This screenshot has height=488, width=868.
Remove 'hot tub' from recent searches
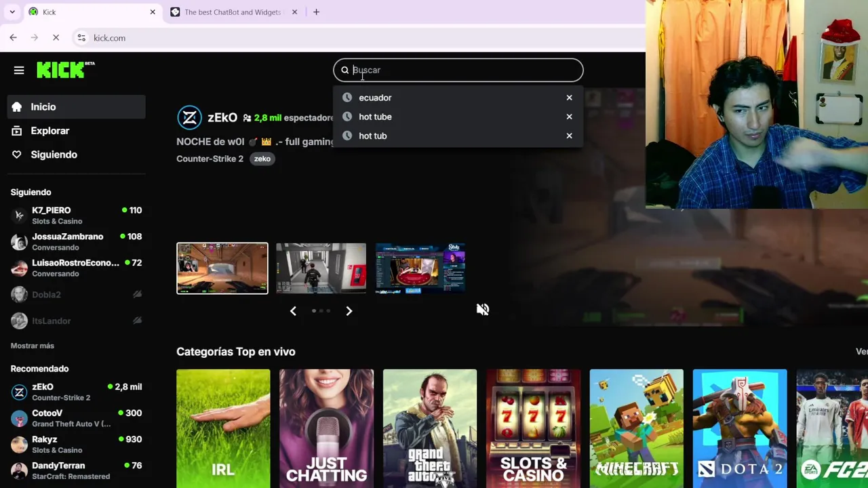pyautogui.click(x=569, y=136)
